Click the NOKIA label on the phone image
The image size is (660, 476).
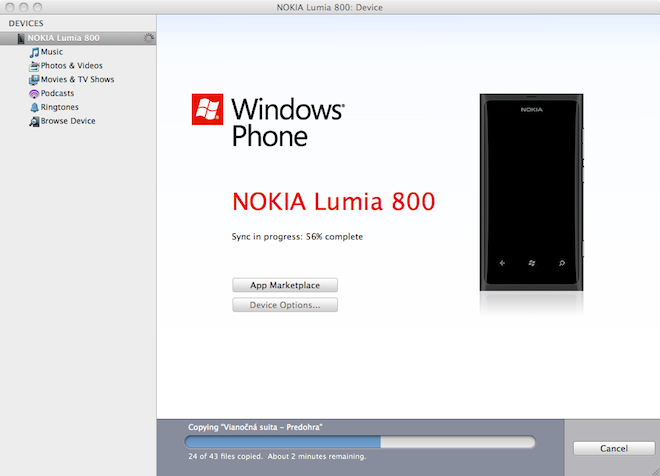click(532, 109)
